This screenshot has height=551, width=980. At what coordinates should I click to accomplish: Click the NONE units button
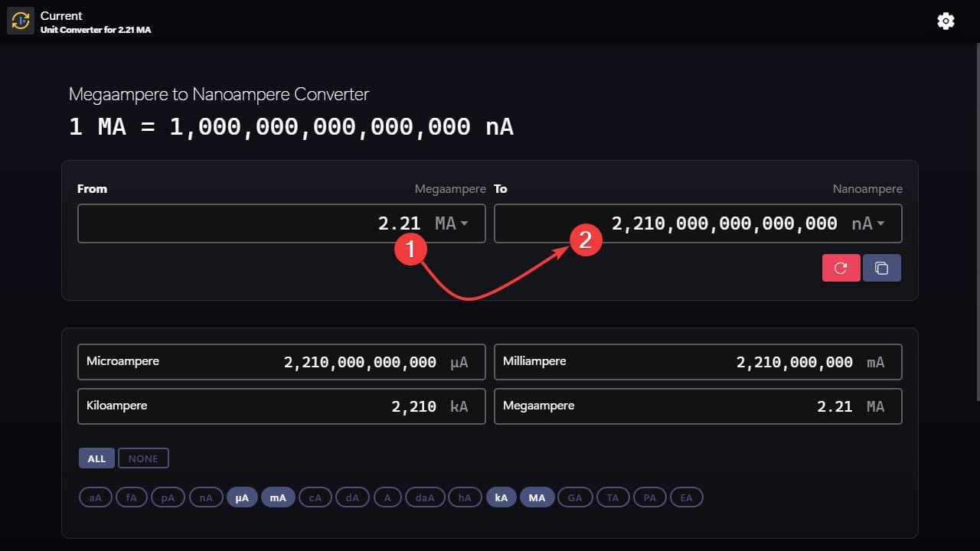tap(143, 458)
